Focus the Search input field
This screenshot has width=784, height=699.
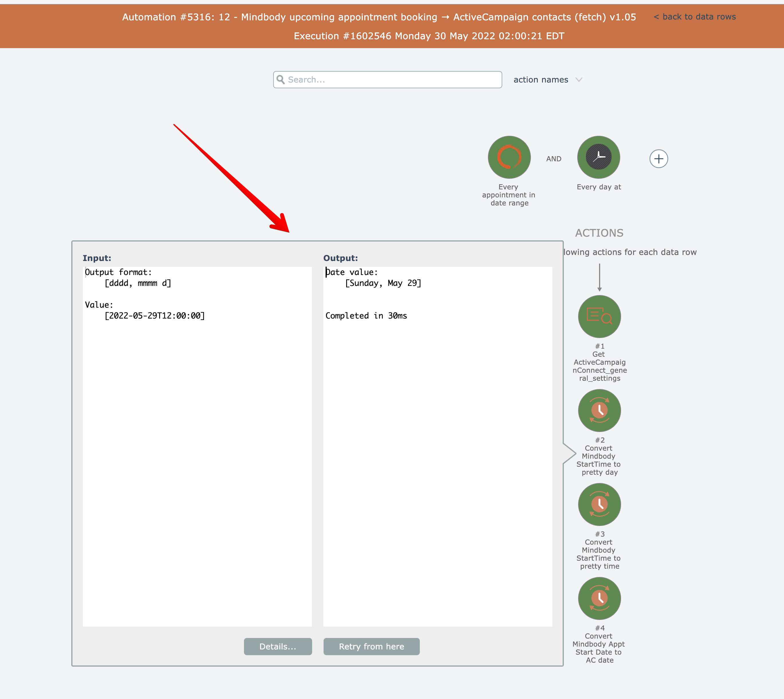pos(392,80)
